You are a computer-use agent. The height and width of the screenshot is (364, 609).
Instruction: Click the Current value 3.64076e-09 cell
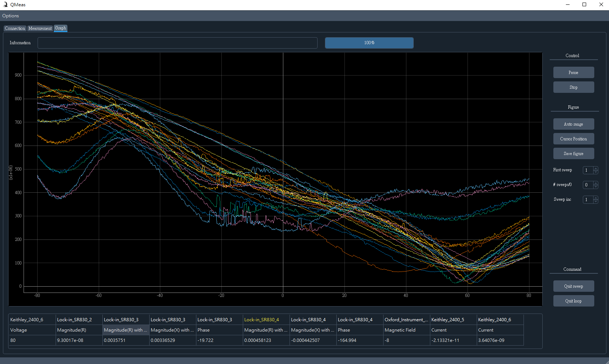500,340
